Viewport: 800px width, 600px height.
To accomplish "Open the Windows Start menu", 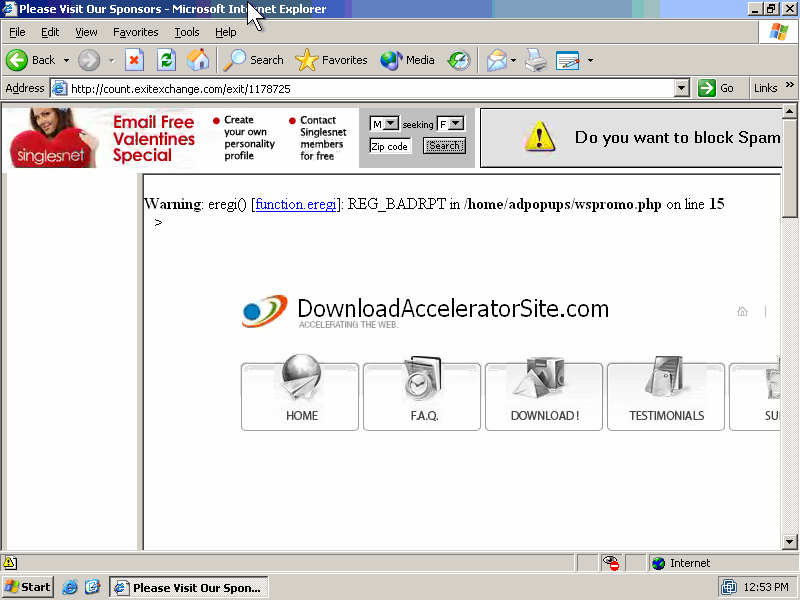I will click(28, 587).
